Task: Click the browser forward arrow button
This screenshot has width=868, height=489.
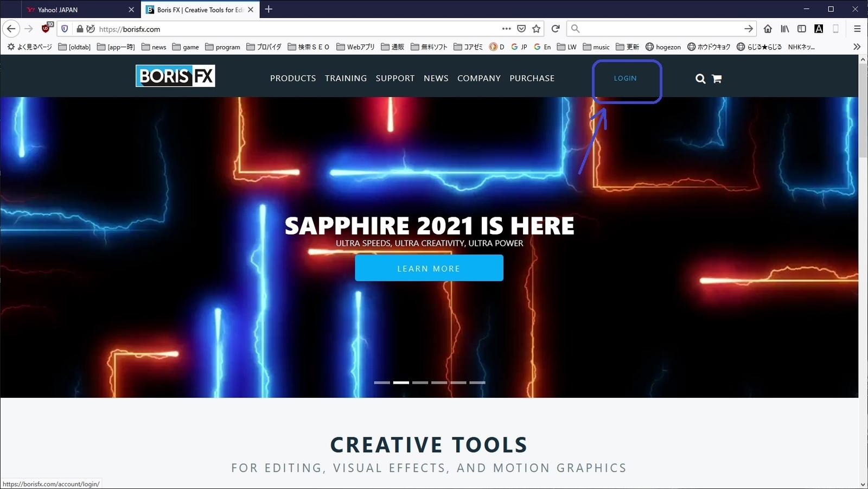Action: [29, 29]
